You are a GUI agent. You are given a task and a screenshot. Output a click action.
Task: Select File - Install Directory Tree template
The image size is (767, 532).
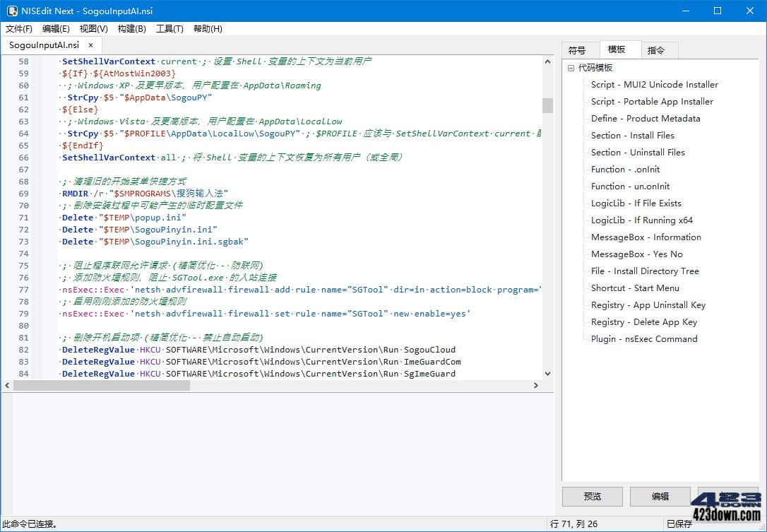[x=645, y=271]
